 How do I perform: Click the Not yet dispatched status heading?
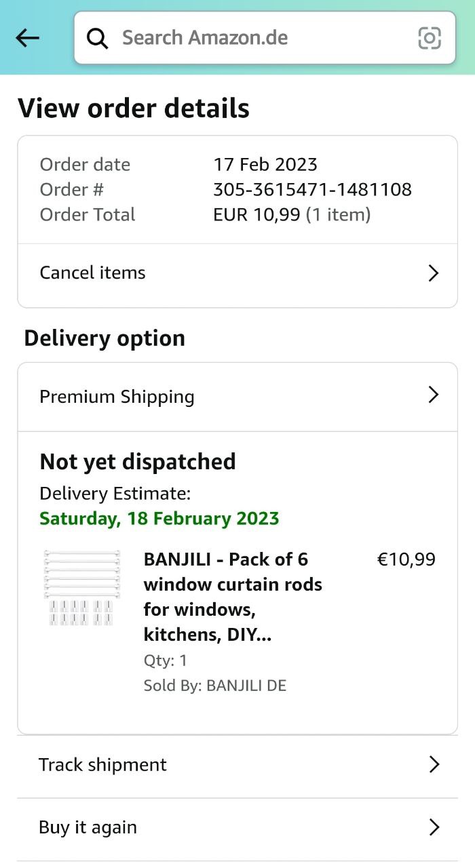[x=138, y=462]
